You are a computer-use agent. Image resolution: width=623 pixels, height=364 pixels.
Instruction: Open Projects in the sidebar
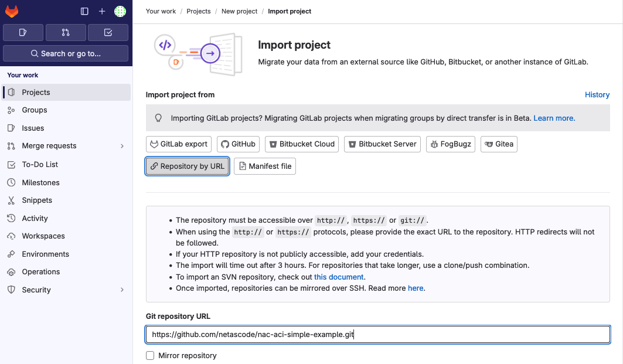coord(66,92)
